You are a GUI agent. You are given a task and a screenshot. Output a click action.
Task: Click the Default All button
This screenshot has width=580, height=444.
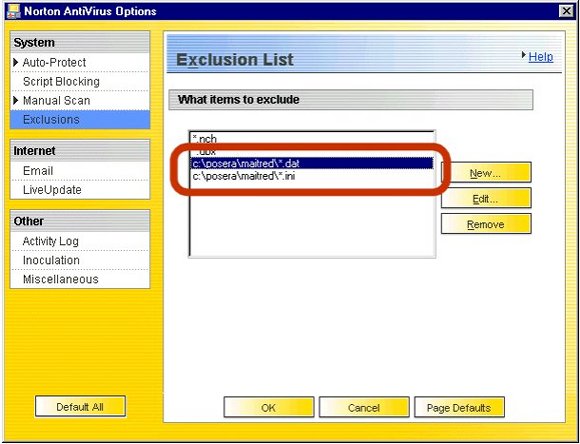80,406
